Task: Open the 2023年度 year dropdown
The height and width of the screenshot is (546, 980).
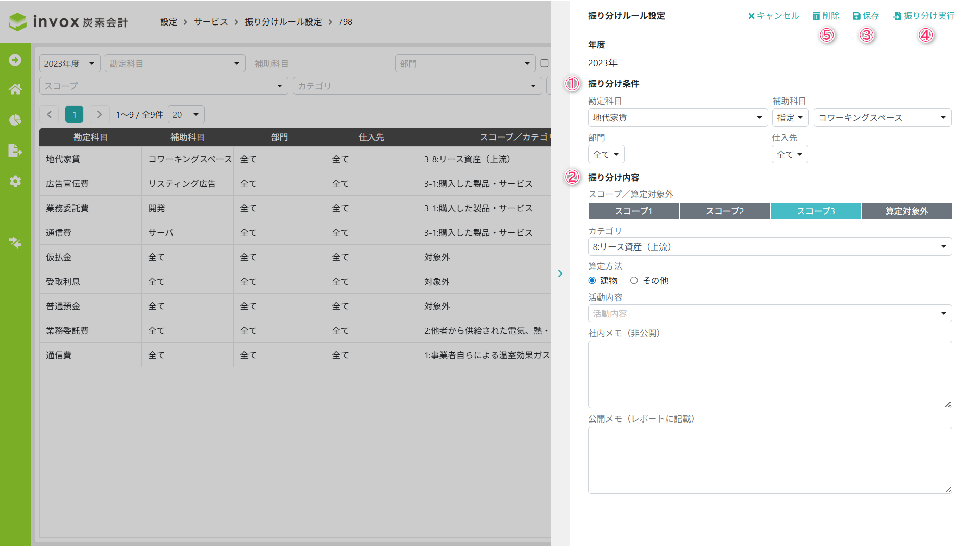Action: pos(70,63)
